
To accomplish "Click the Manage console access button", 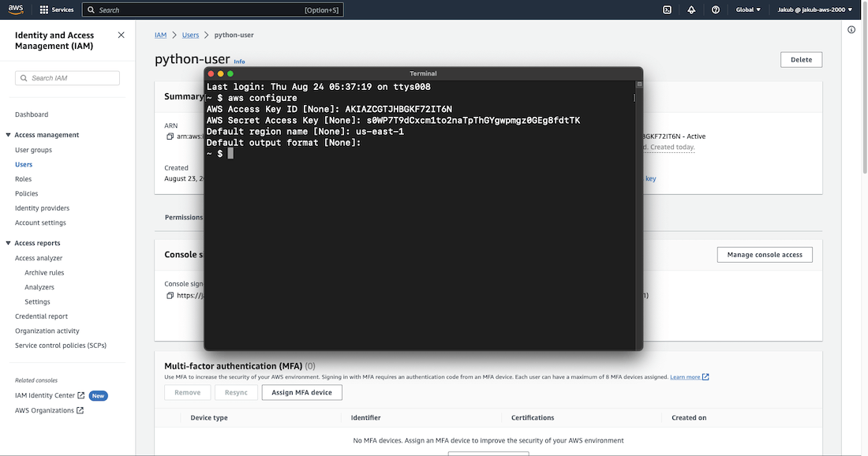I will click(x=764, y=255).
